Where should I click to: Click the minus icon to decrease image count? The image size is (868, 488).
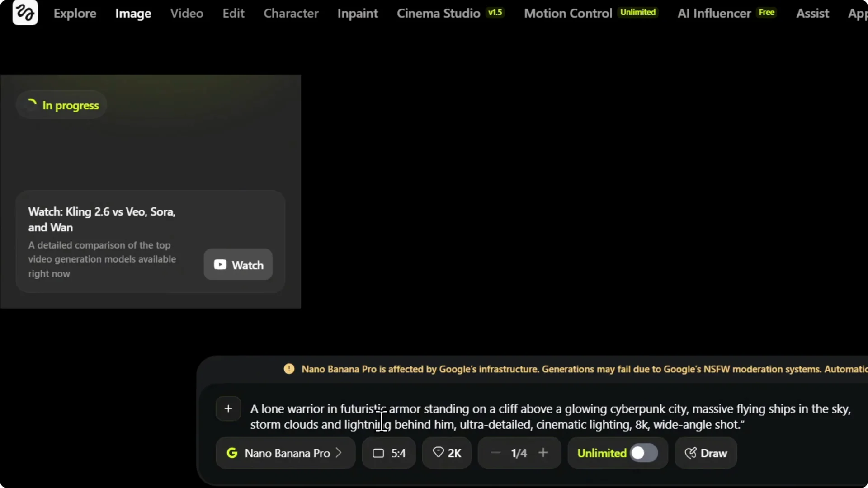click(x=495, y=453)
